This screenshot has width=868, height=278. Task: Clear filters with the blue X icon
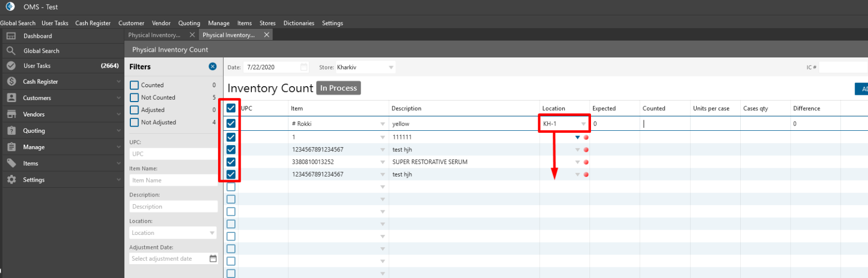point(212,67)
